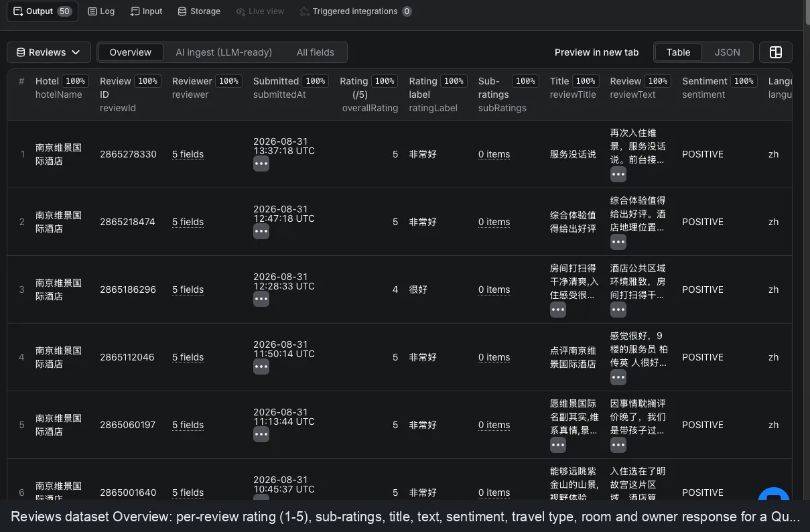Screen dimensions: 810x532
Task: Switch to Table display mode
Action: click(x=678, y=52)
